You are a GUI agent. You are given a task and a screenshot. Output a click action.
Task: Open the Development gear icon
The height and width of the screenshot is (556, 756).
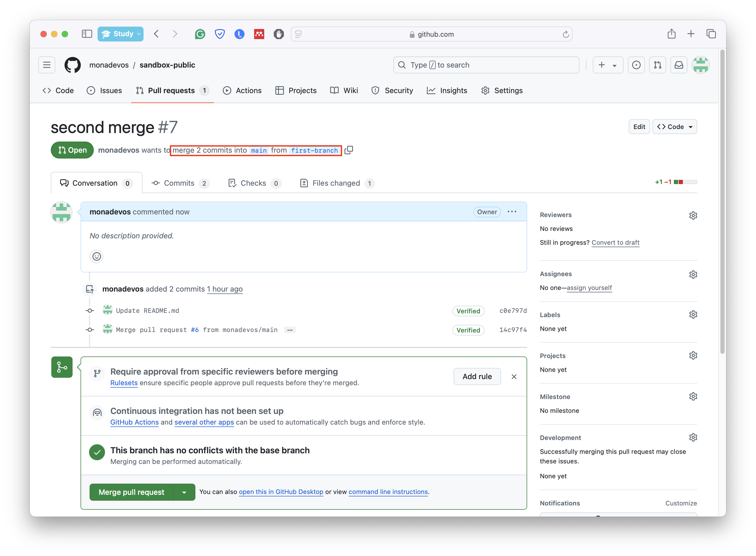693,438
